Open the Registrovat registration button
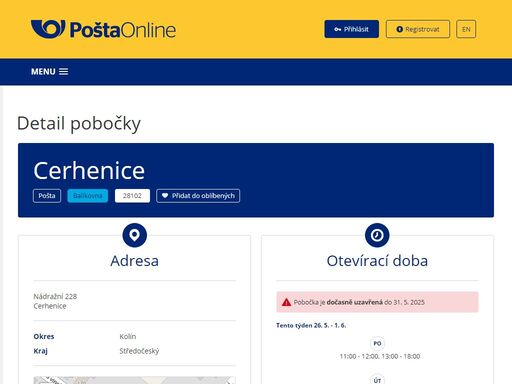Image resolution: width=512 pixels, height=384 pixels. (418, 29)
